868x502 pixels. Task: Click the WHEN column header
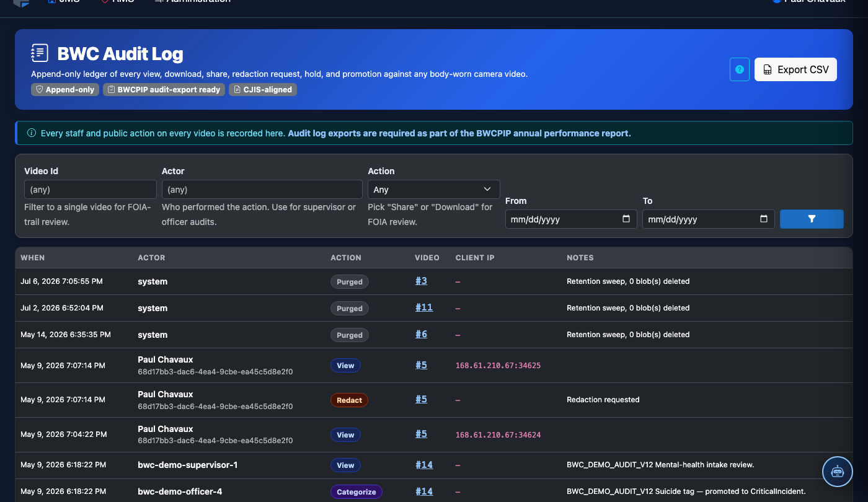(x=33, y=258)
